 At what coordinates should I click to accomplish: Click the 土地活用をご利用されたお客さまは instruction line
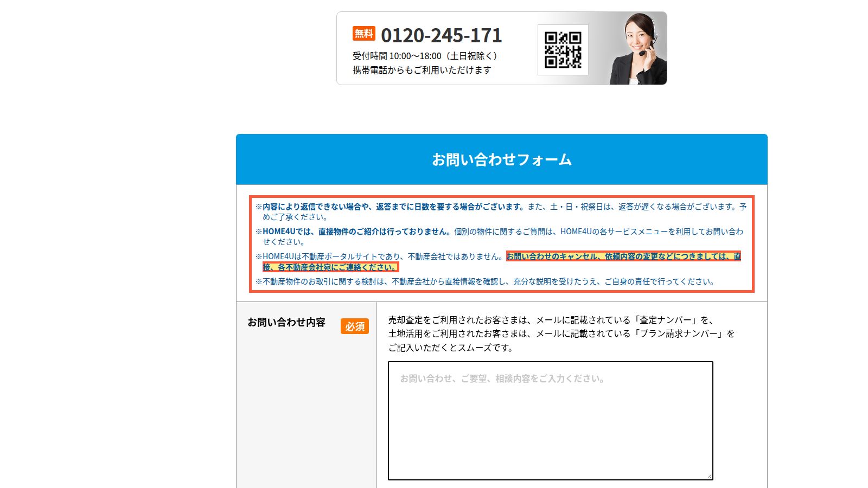point(561,333)
